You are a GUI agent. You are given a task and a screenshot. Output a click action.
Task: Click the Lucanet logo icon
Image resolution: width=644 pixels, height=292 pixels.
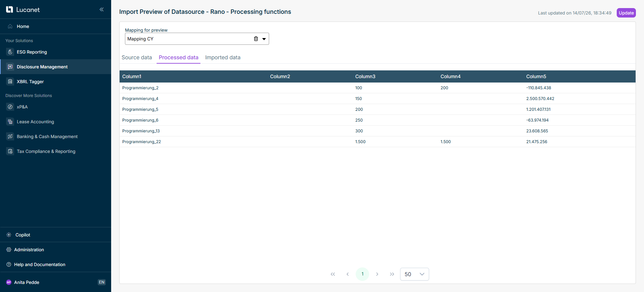coord(9,9)
